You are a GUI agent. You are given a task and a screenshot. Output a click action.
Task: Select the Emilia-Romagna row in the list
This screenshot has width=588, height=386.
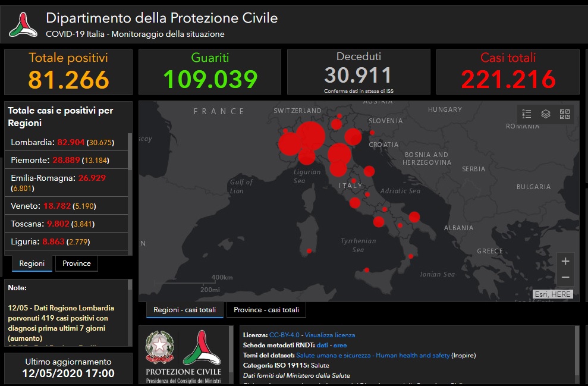tap(66, 183)
